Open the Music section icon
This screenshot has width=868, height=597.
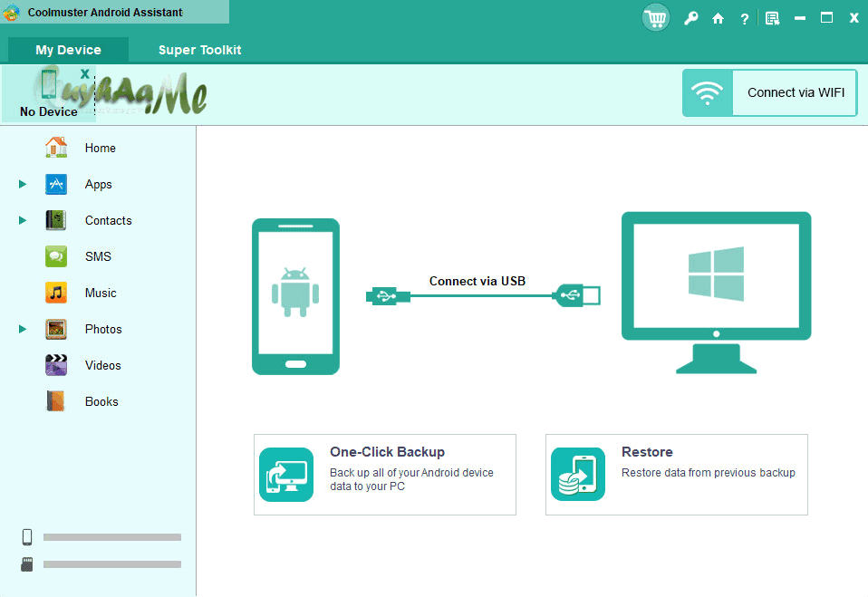tap(55, 293)
